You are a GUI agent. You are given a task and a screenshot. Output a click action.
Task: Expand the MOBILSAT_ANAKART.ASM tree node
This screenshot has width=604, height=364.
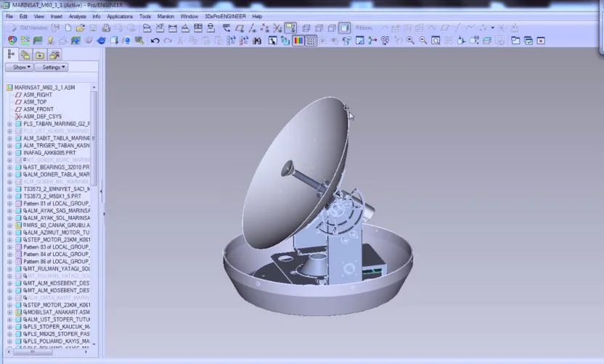[9, 312]
